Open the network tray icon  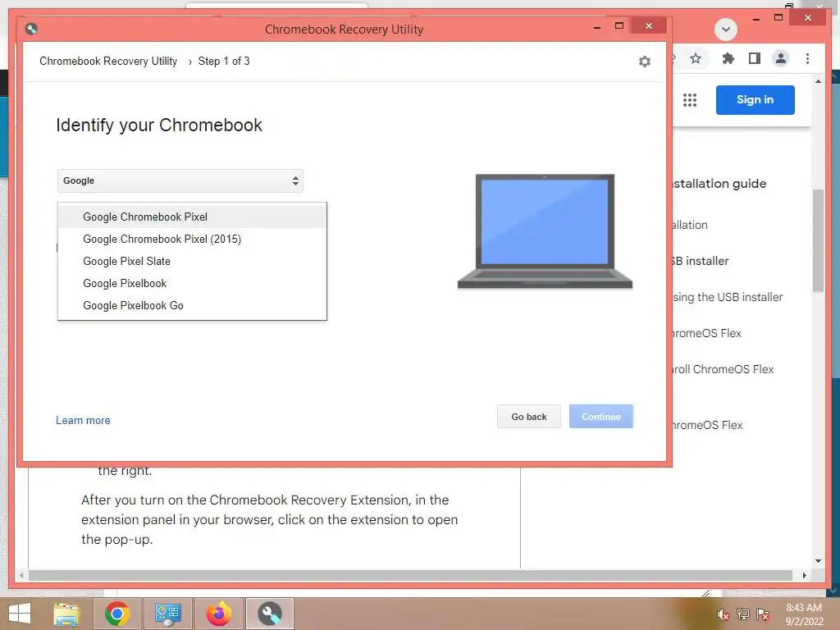pyautogui.click(x=743, y=614)
